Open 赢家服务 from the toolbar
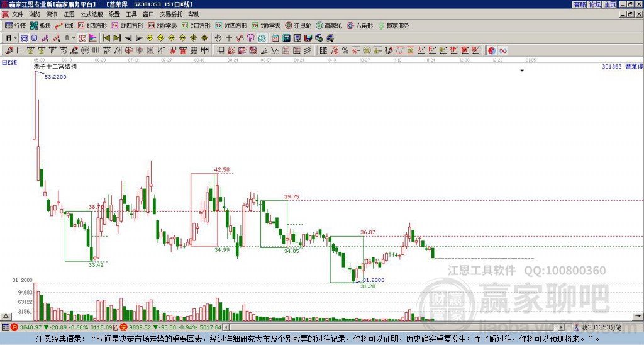The image size is (644, 345). point(394,25)
